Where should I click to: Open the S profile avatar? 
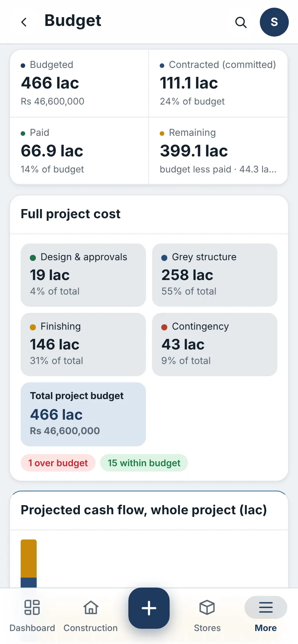274,22
